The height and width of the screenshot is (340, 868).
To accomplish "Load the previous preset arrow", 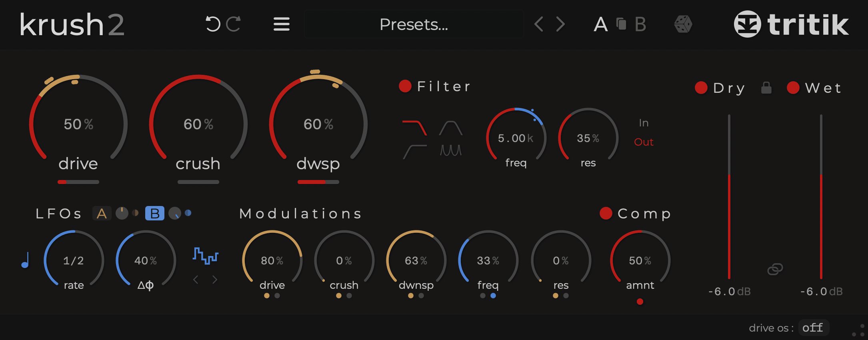I will (x=539, y=24).
